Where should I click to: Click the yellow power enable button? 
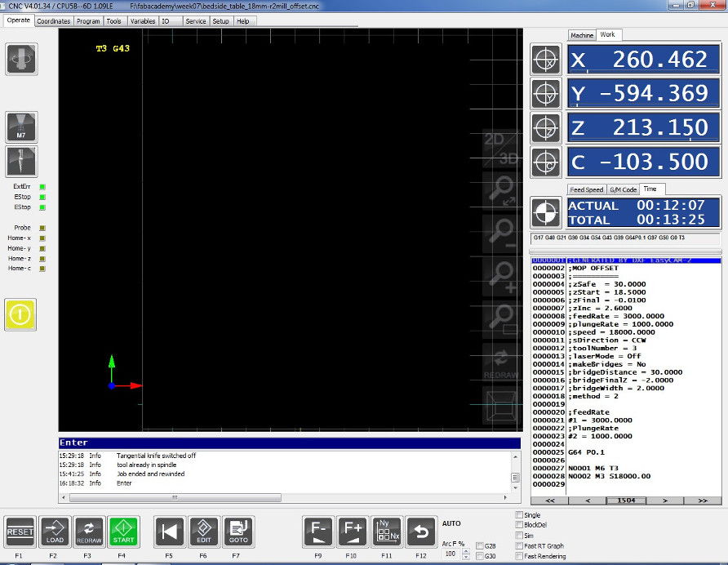coord(20,314)
